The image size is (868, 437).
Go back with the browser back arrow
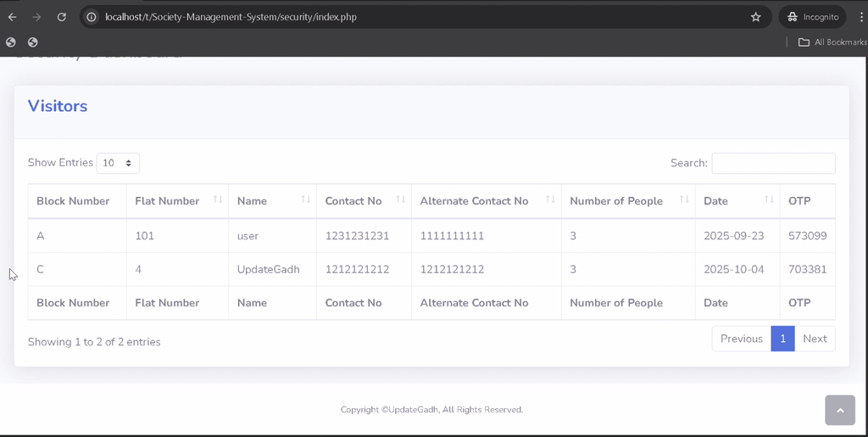tap(12, 17)
